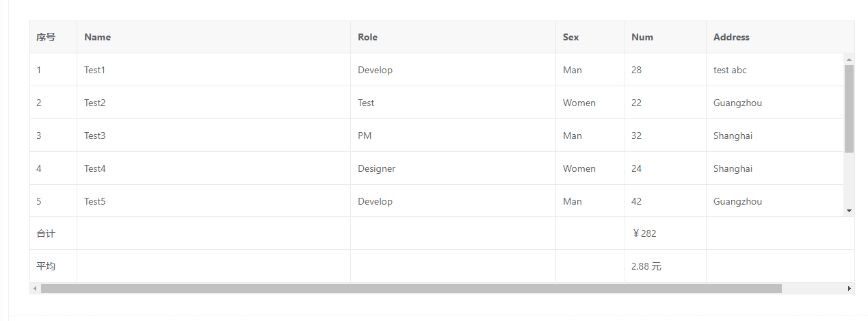The width and height of the screenshot is (868, 321).
Task: Click the 'test abc' address cell
Action: [730, 70]
